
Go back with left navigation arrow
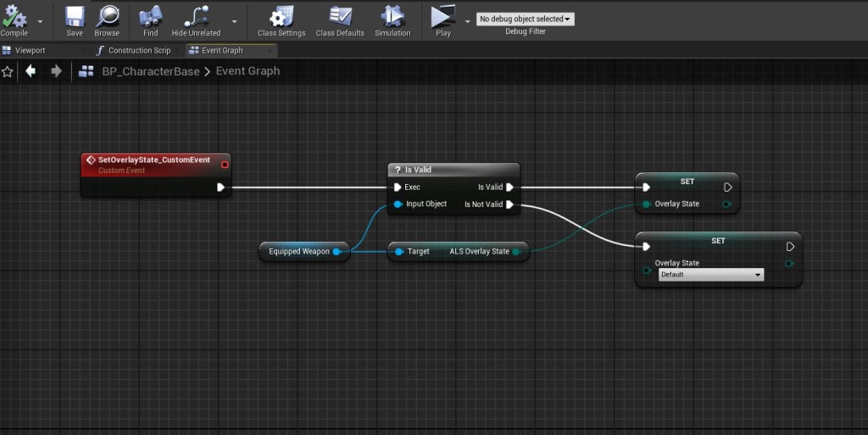coord(31,71)
